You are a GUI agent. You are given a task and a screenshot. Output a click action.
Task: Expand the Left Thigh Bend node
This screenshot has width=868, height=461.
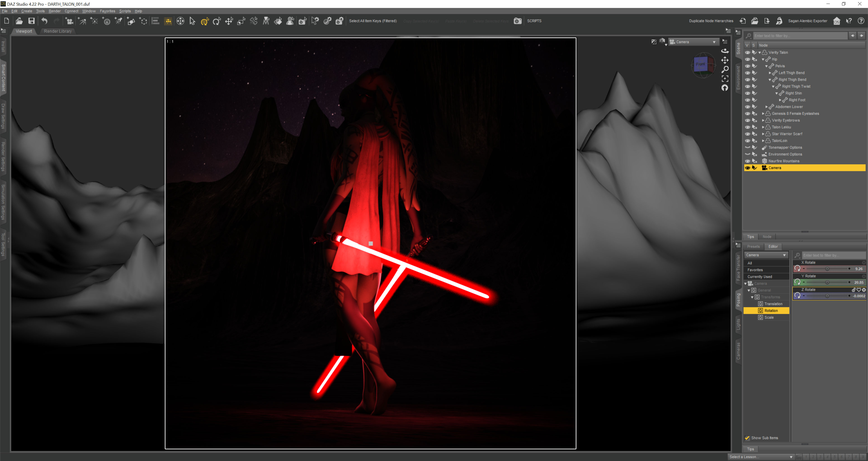coord(770,73)
